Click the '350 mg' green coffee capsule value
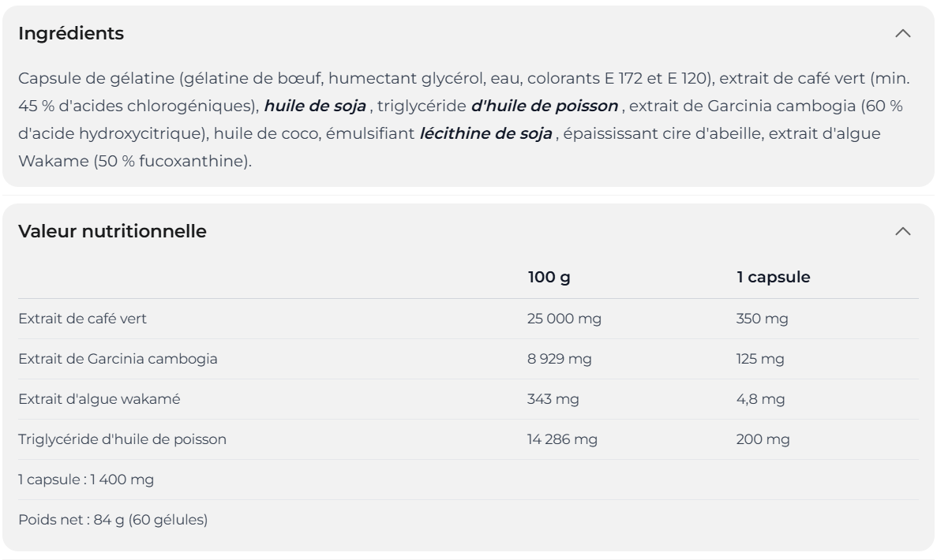The width and height of the screenshot is (937, 560). click(x=762, y=319)
